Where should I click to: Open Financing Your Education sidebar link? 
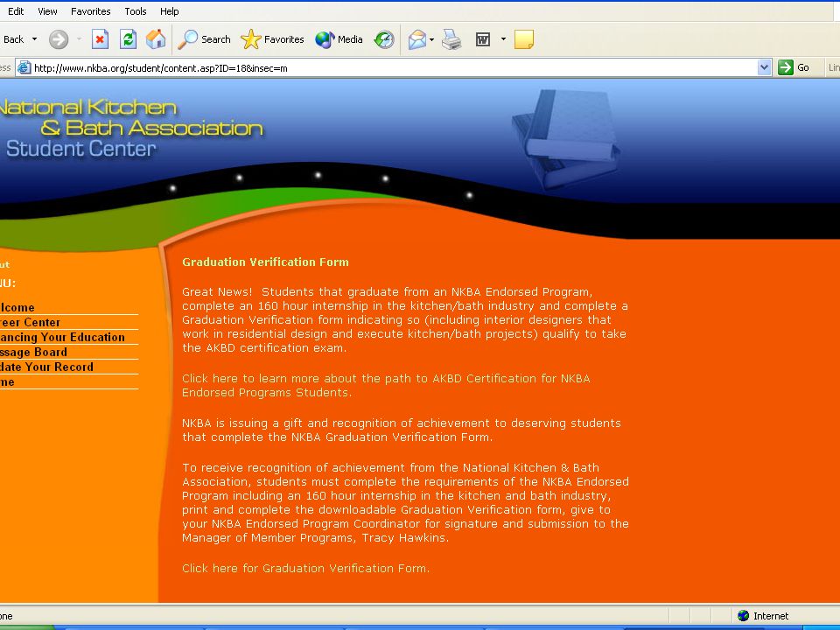coord(62,338)
